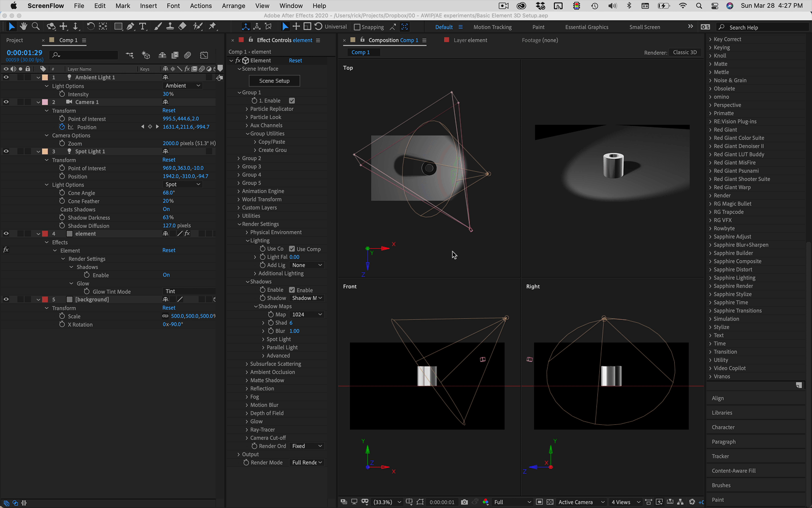The width and height of the screenshot is (812, 508).
Task: Open the Active Camera view dropdown
Action: pyautogui.click(x=581, y=502)
